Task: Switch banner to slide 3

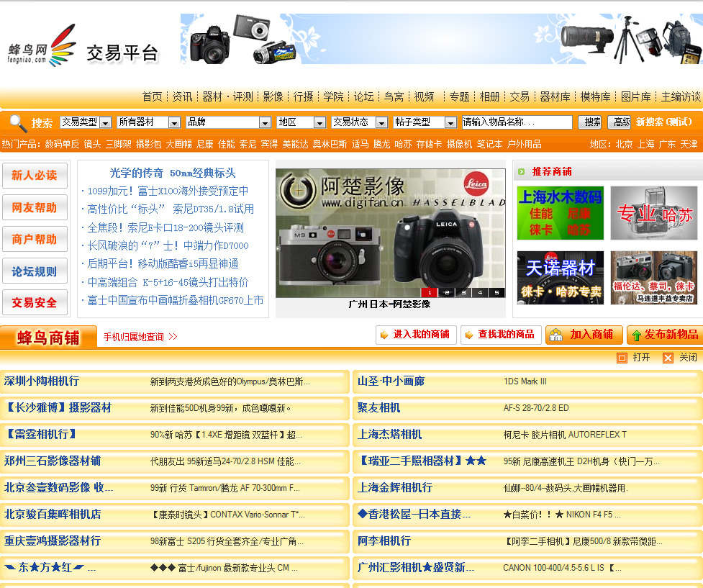Action: click(x=463, y=292)
